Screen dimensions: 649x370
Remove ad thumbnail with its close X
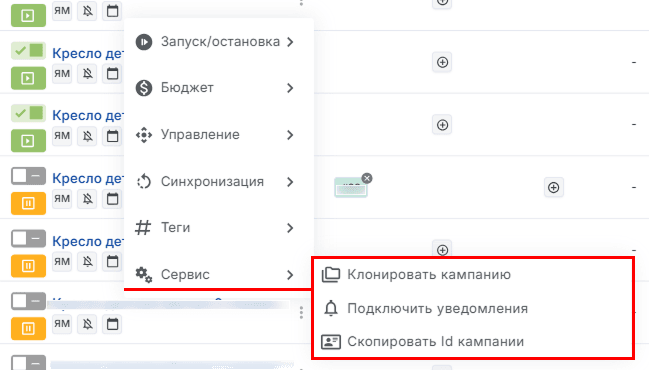(367, 178)
